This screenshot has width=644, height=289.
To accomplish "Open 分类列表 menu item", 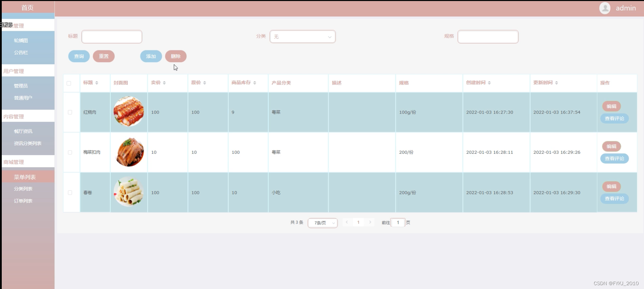I will [23, 189].
